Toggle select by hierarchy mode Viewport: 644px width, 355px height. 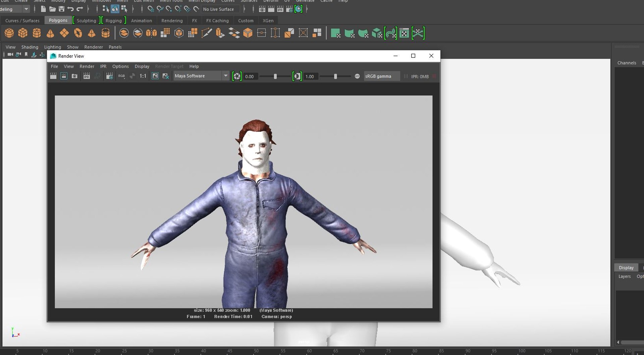click(106, 9)
